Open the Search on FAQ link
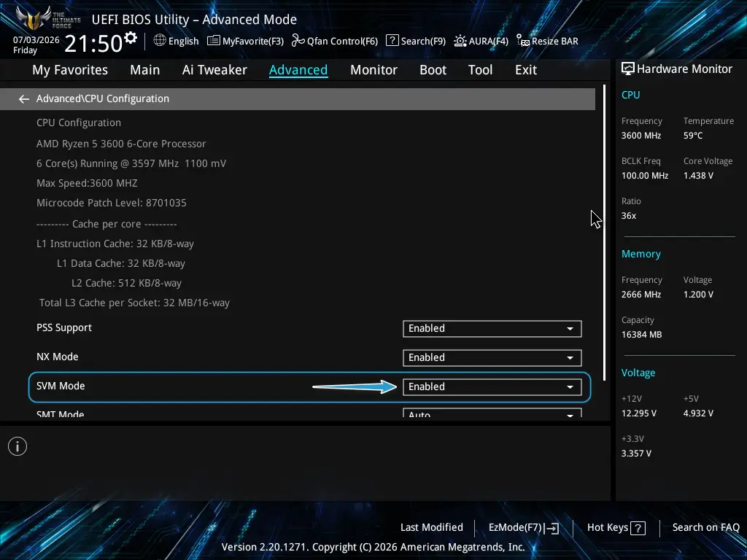 705,528
